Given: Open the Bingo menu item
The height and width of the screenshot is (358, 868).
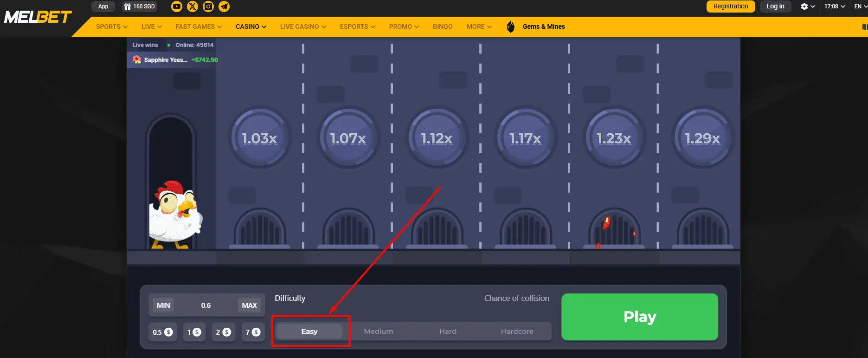Looking at the screenshot, I should 443,27.
